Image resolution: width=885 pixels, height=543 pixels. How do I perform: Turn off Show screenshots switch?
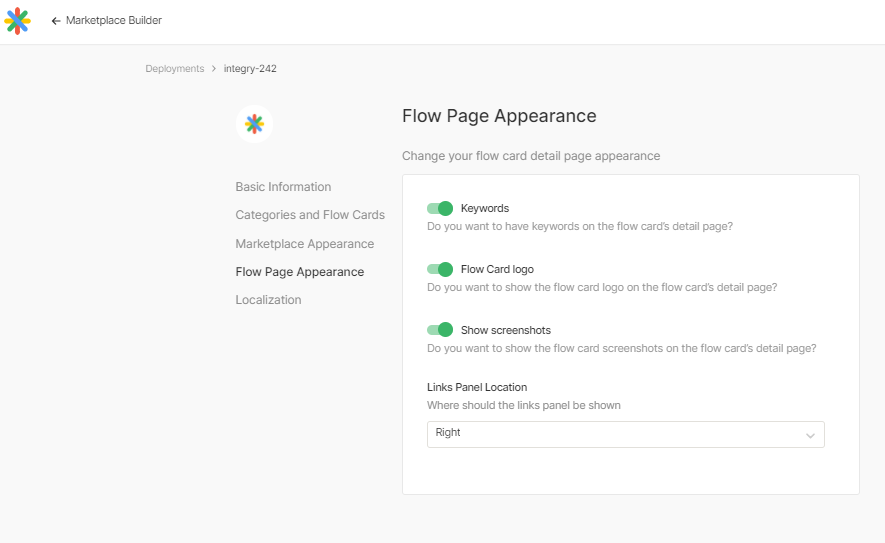point(440,330)
